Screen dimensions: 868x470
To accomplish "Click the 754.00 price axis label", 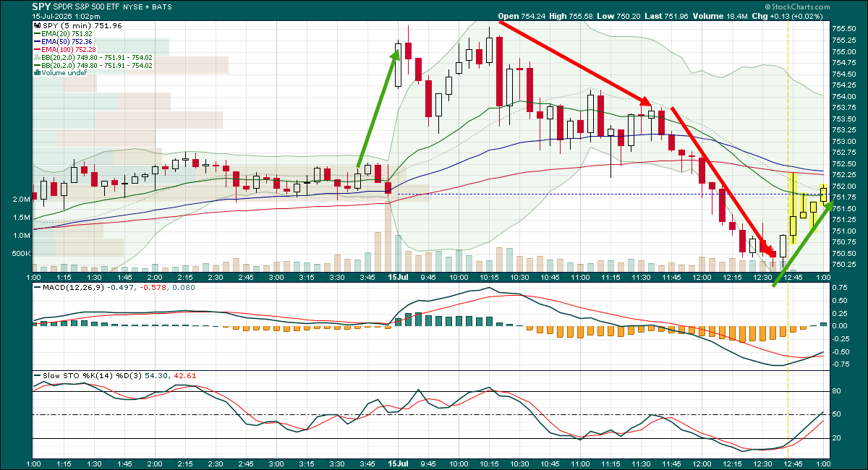I will pyautogui.click(x=843, y=96).
